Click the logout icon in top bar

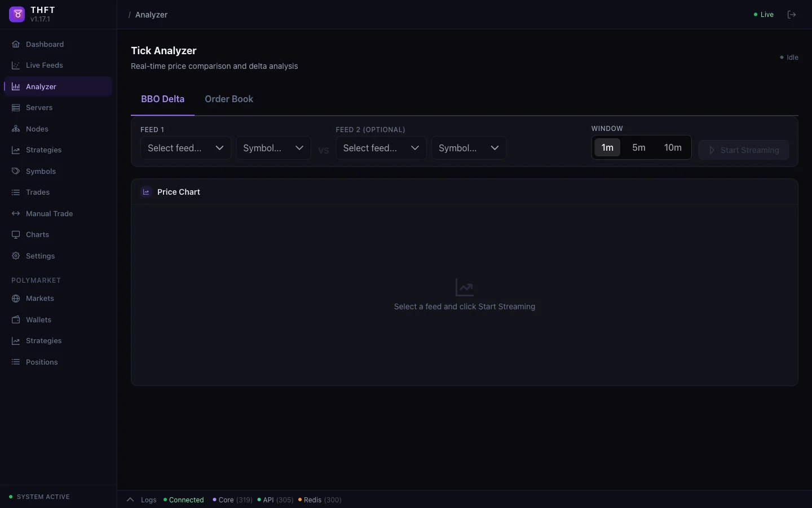[x=792, y=15]
